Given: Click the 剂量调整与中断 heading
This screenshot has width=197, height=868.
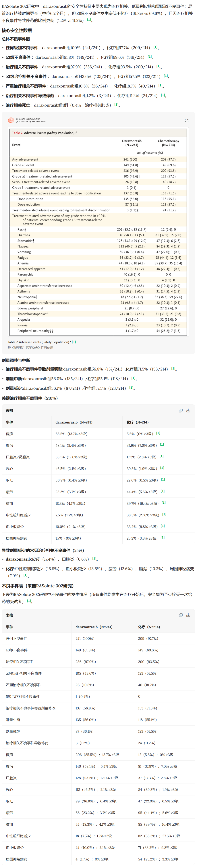Looking at the screenshot, I should (x=16, y=360).
